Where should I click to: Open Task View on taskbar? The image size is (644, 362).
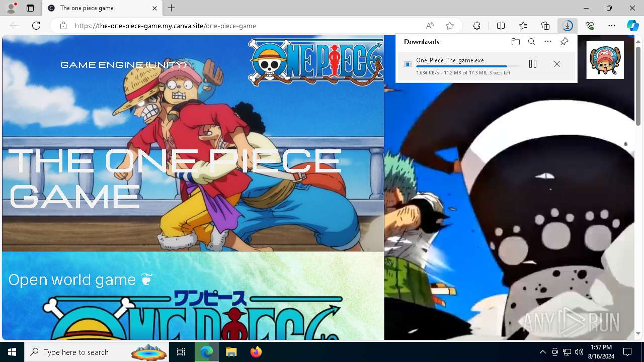click(181, 352)
